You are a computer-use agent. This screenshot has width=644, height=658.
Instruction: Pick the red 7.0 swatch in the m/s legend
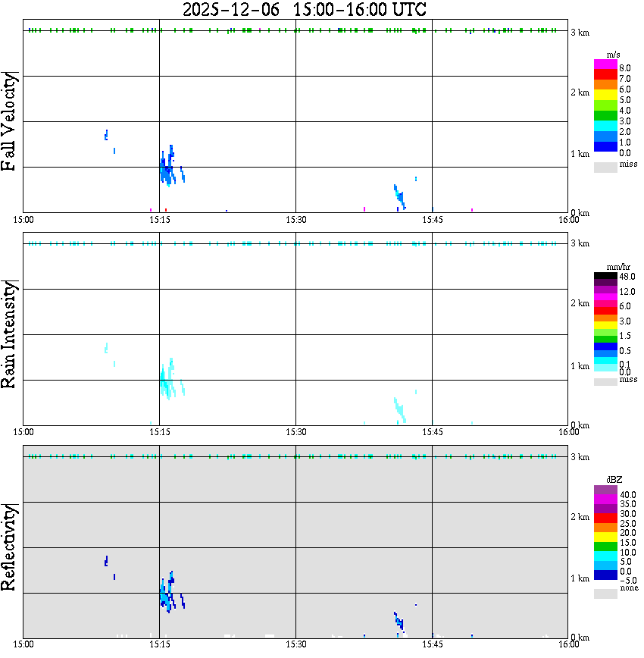[605, 74]
